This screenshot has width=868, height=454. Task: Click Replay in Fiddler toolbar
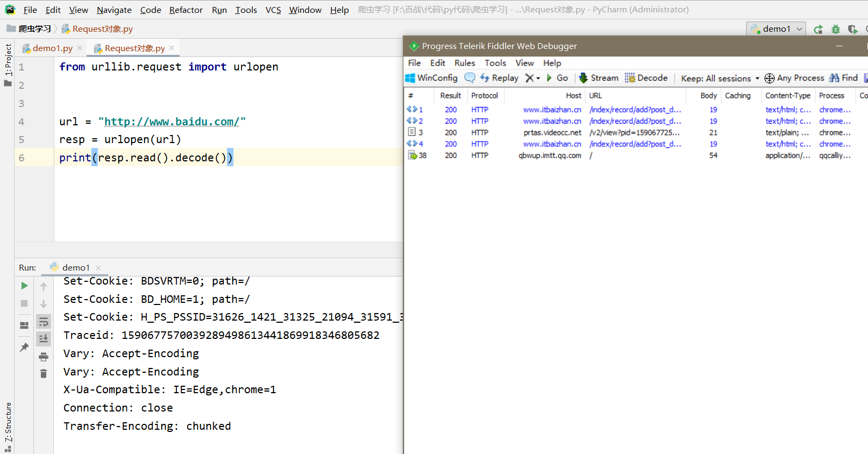pyautogui.click(x=499, y=78)
